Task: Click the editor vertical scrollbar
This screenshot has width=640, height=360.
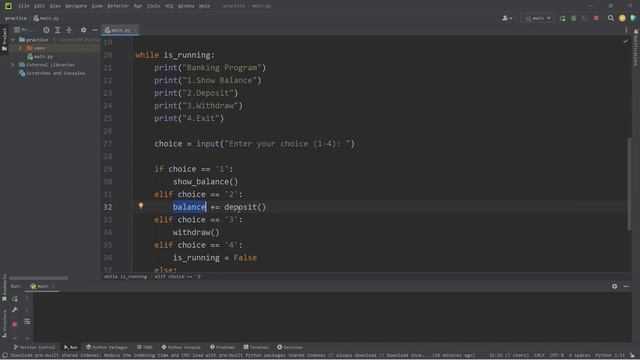Action: coord(629,184)
